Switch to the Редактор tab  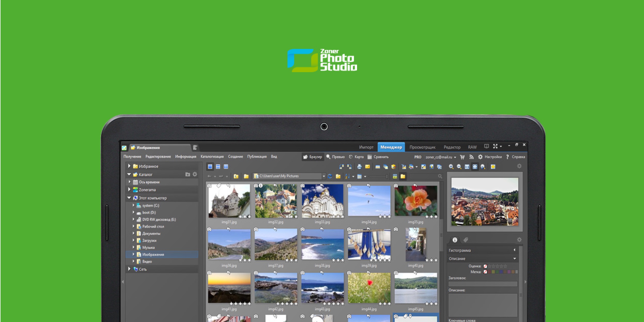[452, 147]
